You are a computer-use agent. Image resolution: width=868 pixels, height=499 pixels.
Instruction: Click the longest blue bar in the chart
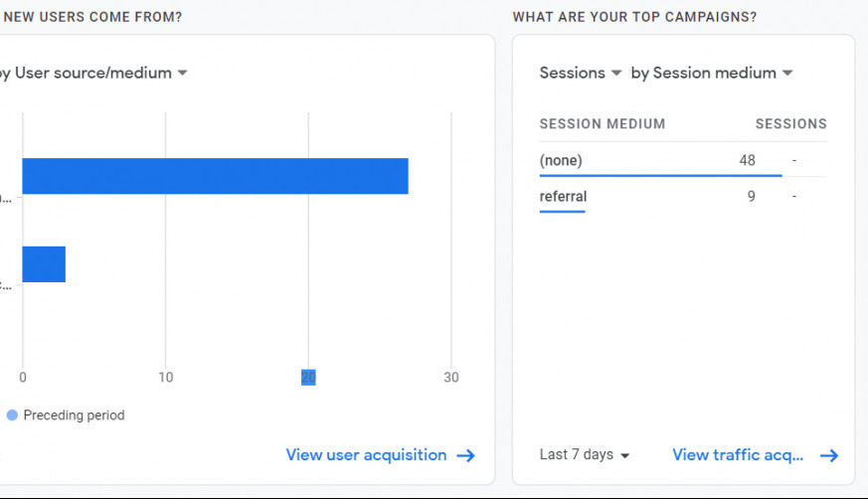click(215, 176)
